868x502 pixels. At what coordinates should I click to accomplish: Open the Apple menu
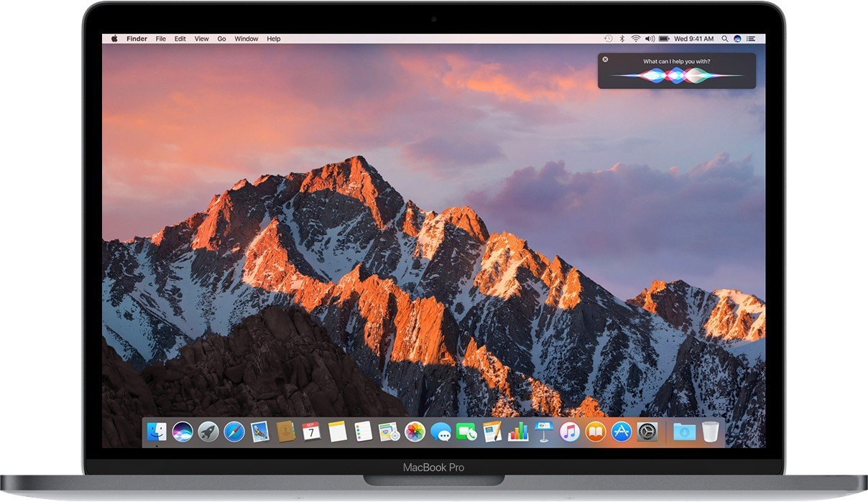pos(114,38)
